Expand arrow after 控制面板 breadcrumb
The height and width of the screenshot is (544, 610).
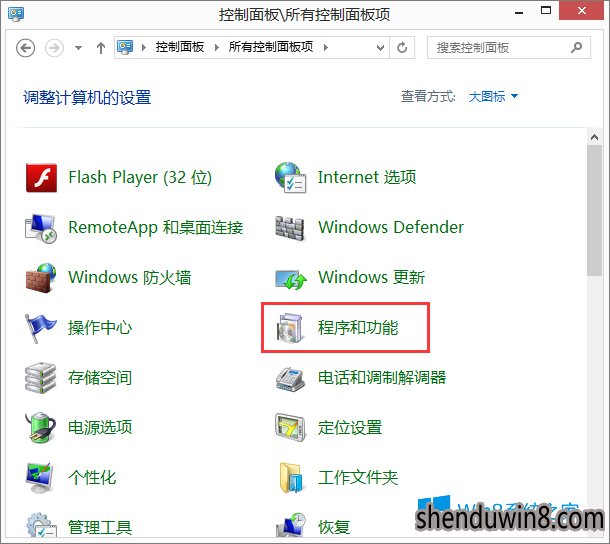(x=217, y=47)
